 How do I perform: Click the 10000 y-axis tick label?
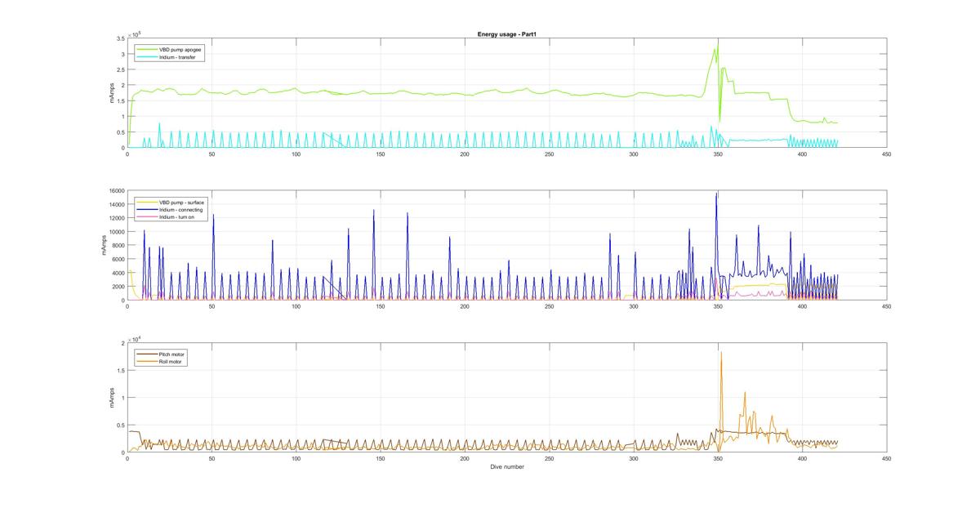115,232
